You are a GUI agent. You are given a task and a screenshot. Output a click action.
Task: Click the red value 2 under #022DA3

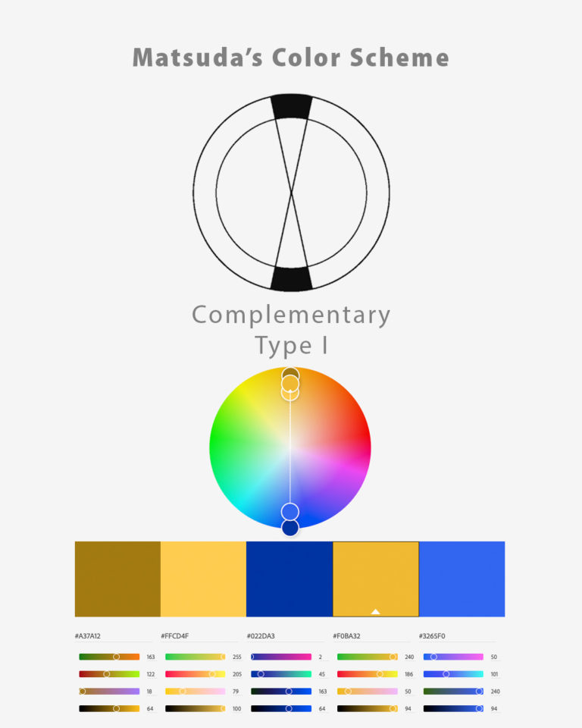(321, 657)
